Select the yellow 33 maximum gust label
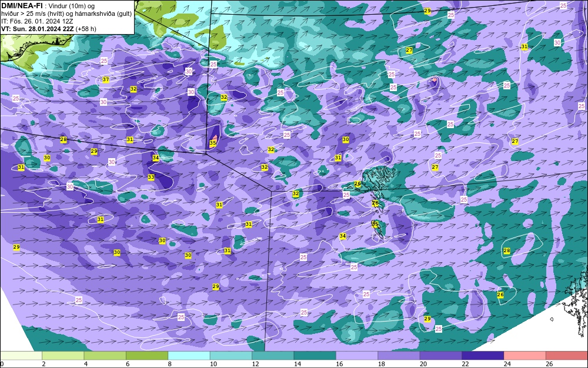The width and height of the screenshot is (588, 368). point(151,177)
